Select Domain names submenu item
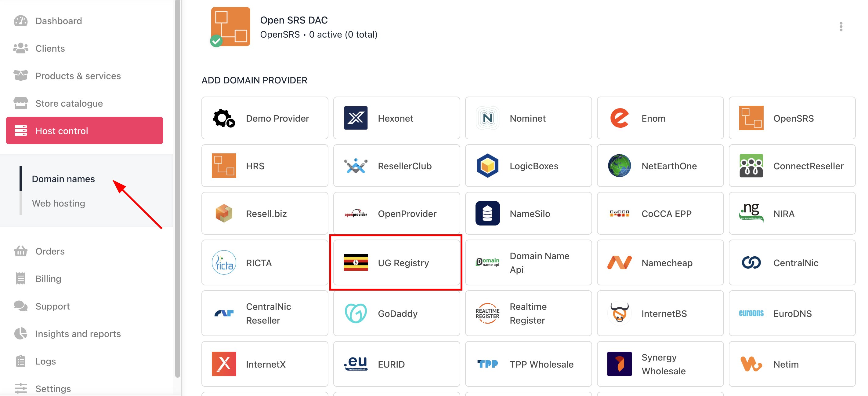The image size is (868, 396). point(63,179)
